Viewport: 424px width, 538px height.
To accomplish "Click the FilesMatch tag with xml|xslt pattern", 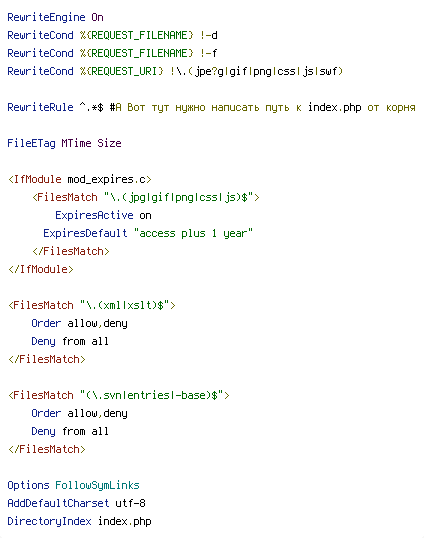I will click(x=92, y=305).
